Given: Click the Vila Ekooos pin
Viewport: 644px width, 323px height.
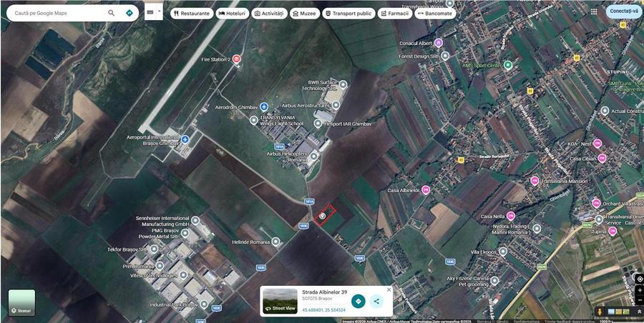Looking at the screenshot, I should [503, 251].
